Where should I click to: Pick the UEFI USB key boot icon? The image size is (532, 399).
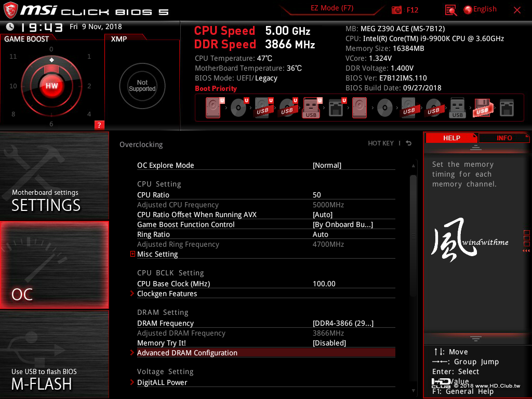pos(312,108)
